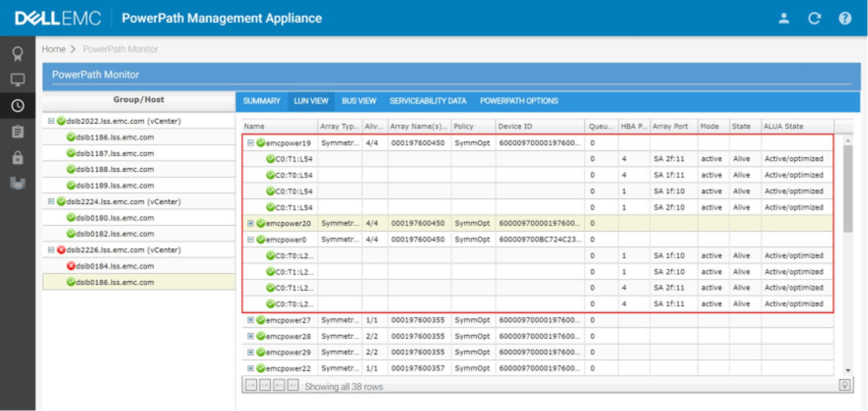Click green status icon of emcpower0
This screenshot has height=411, width=868.
pyautogui.click(x=261, y=240)
